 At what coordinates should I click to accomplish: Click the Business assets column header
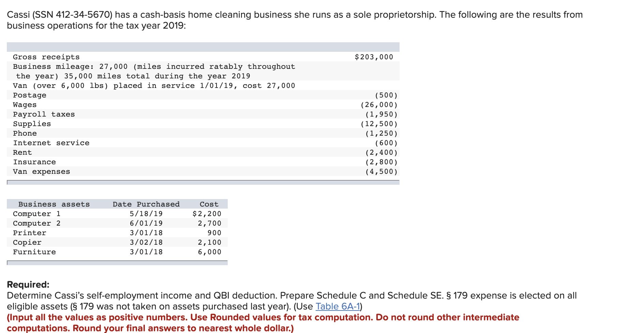pyautogui.click(x=54, y=204)
